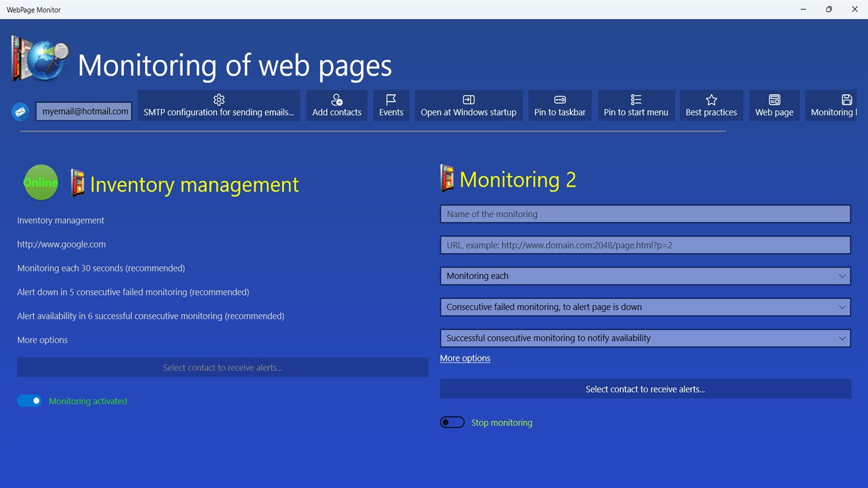
Task: Enable Open at Windows startup
Action: (468, 105)
